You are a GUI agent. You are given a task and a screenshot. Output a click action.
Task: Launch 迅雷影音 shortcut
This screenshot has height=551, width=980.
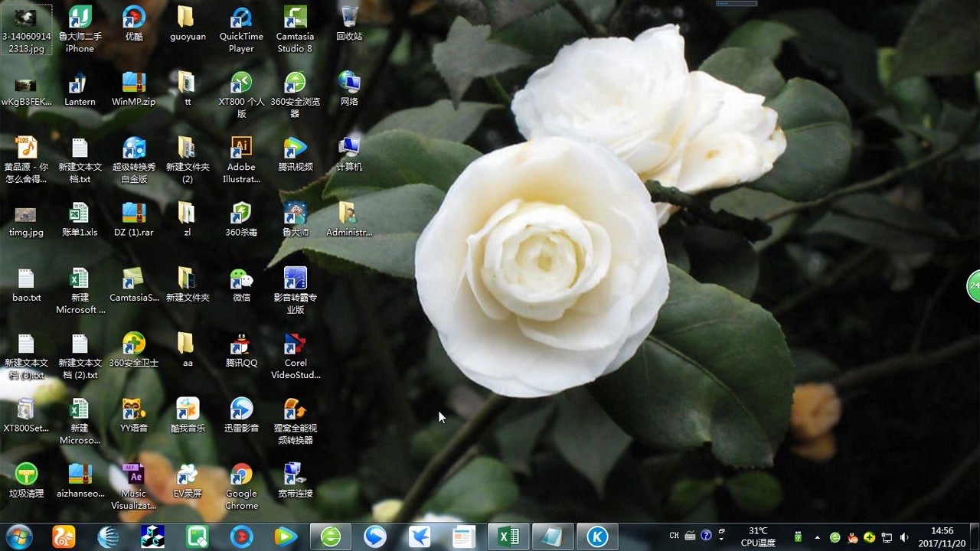coord(241,416)
